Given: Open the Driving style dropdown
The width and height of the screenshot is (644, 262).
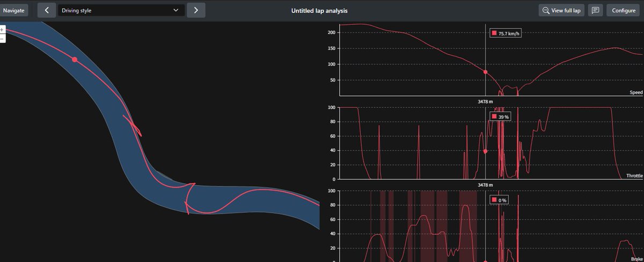Looking at the screenshot, I should pyautogui.click(x=121, y=10).
